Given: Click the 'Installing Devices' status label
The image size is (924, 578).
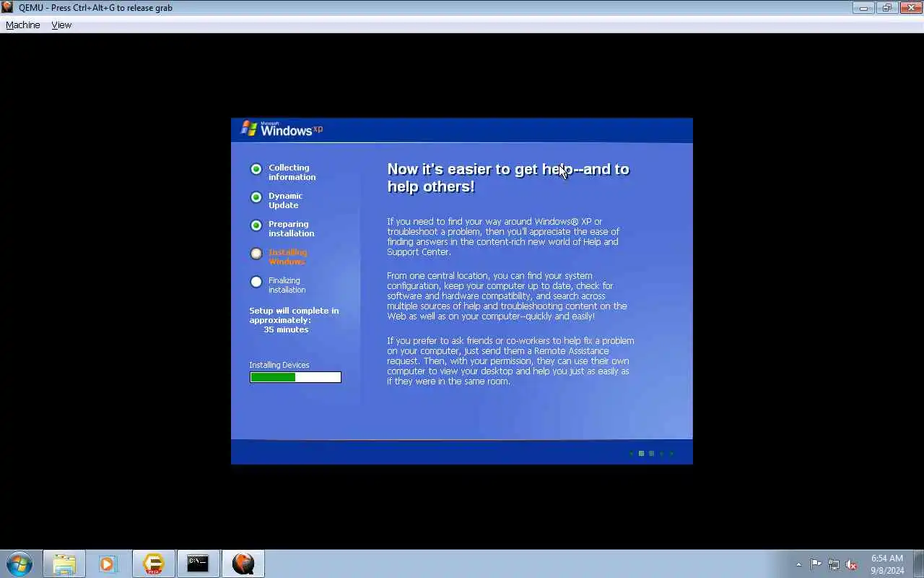Looking at the screenshot, I should click(x=279, y=365).
